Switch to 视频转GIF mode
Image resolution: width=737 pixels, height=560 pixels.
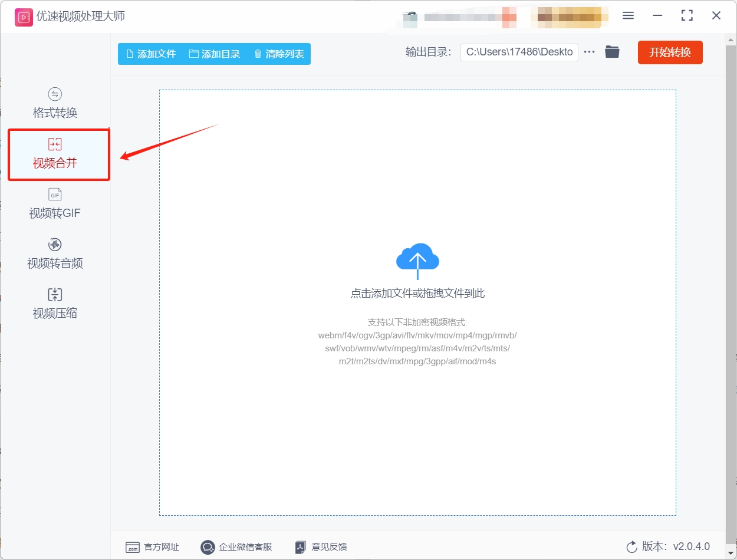click(x=54, y=203)
